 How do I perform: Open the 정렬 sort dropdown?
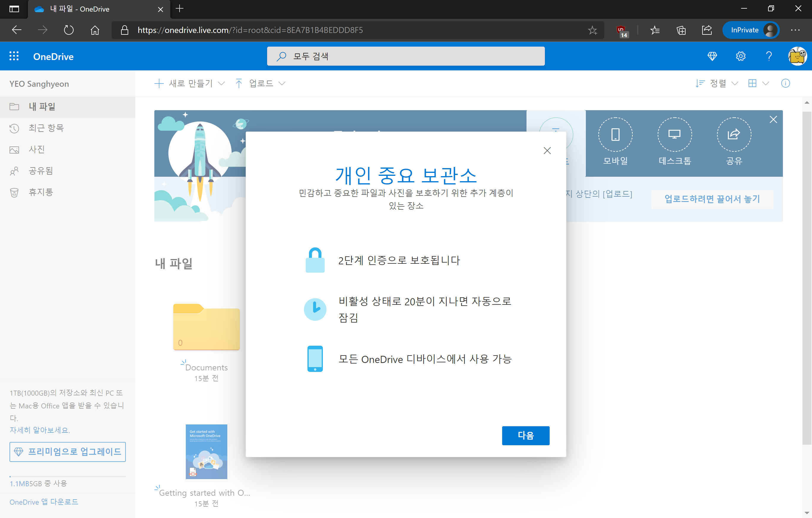click(x=716, y=83)
